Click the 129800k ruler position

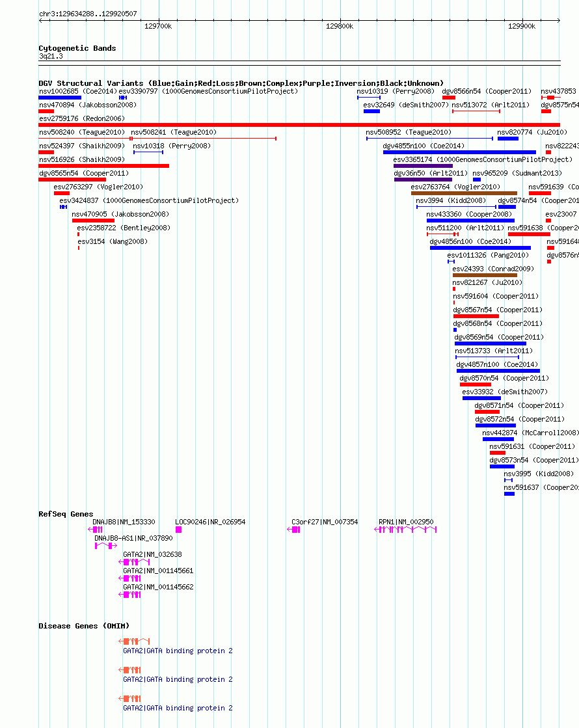point(340,27)
